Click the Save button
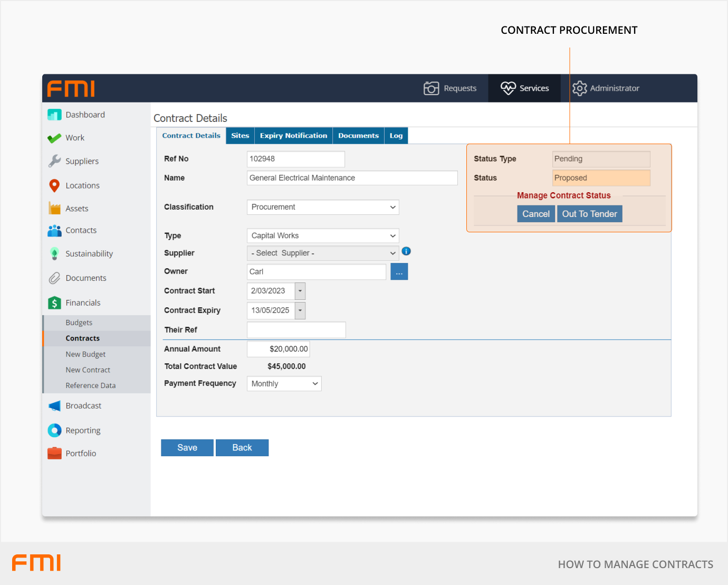 click(x=187, y=448)
